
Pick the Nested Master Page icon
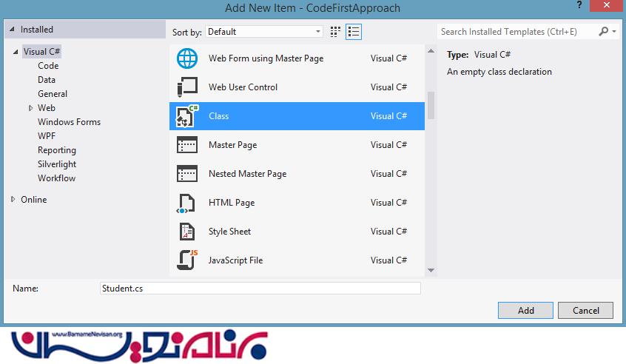(187, 174)
